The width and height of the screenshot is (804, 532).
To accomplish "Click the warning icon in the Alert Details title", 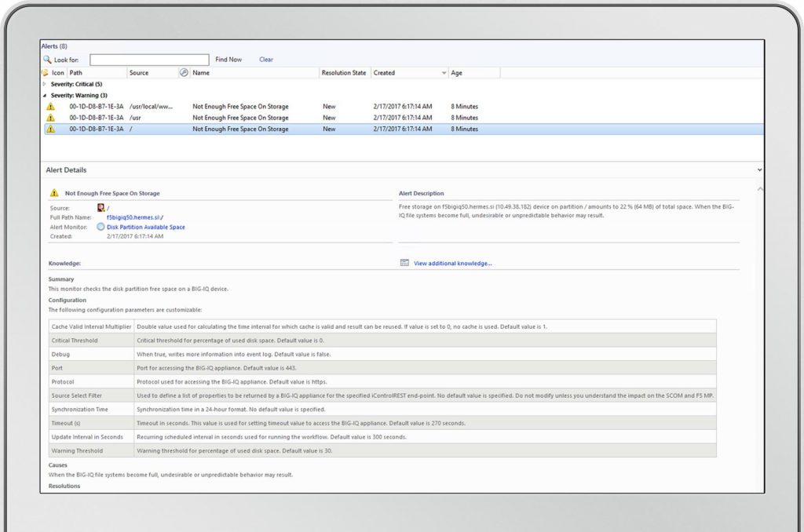I will click(54, 193).
